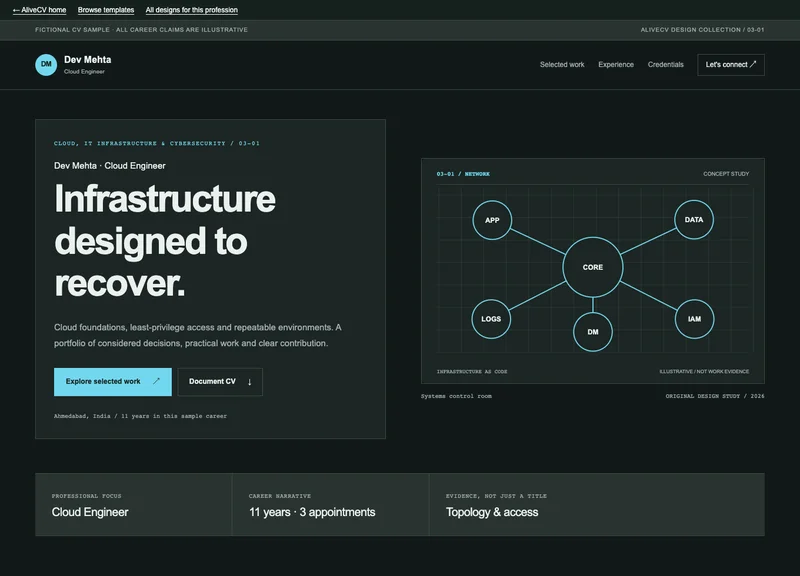The height and width of the screenshot is (576, 800).
Task: Open Browse templates link
Action: [x=106, y=10]
